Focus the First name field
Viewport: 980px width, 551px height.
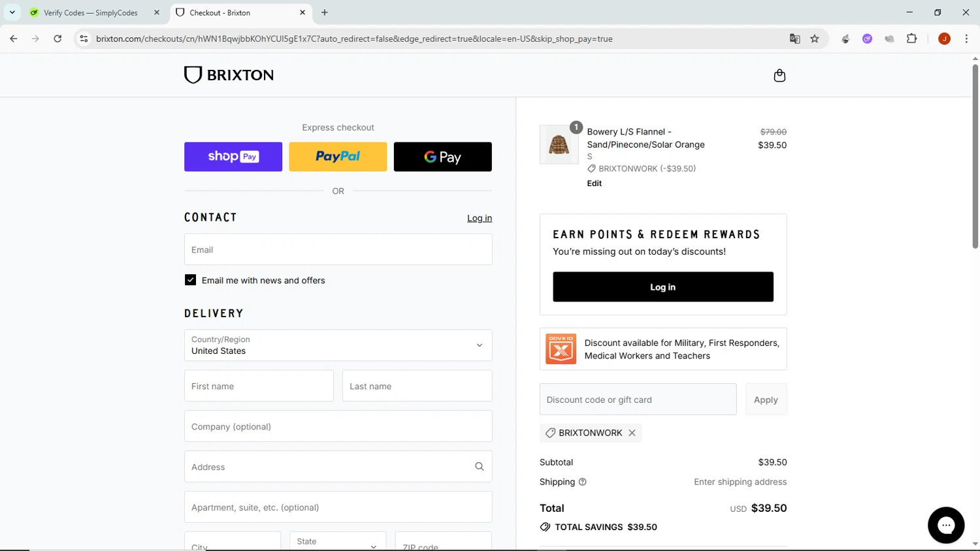(x=259, y=386)
